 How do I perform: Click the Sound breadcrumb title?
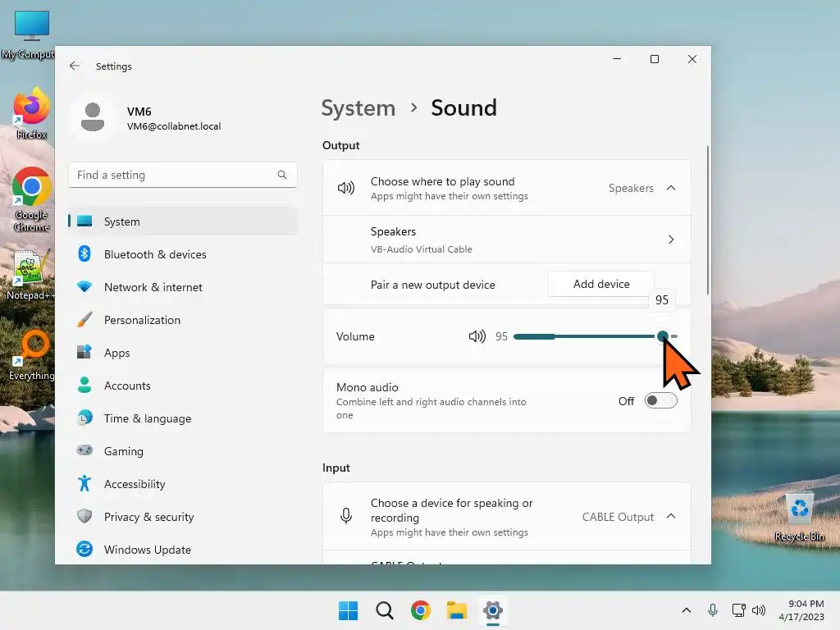[x=464, y=107]
